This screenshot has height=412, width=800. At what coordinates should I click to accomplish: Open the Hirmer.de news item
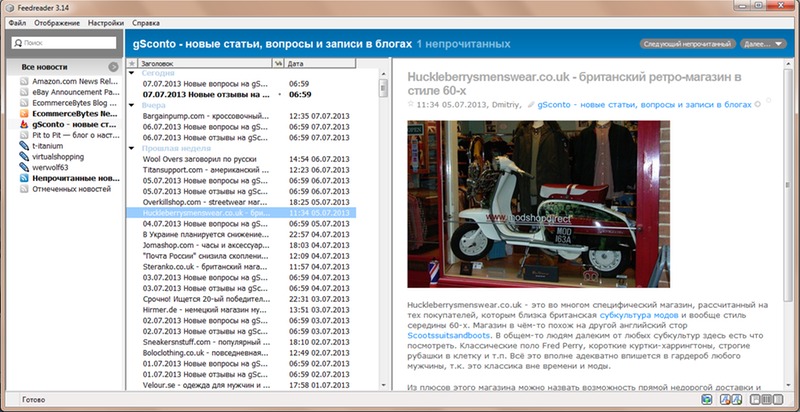coord(241,310)
